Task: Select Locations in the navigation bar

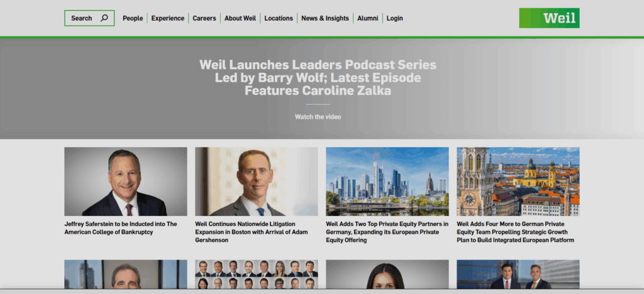Action: click(x=279, y=18)
